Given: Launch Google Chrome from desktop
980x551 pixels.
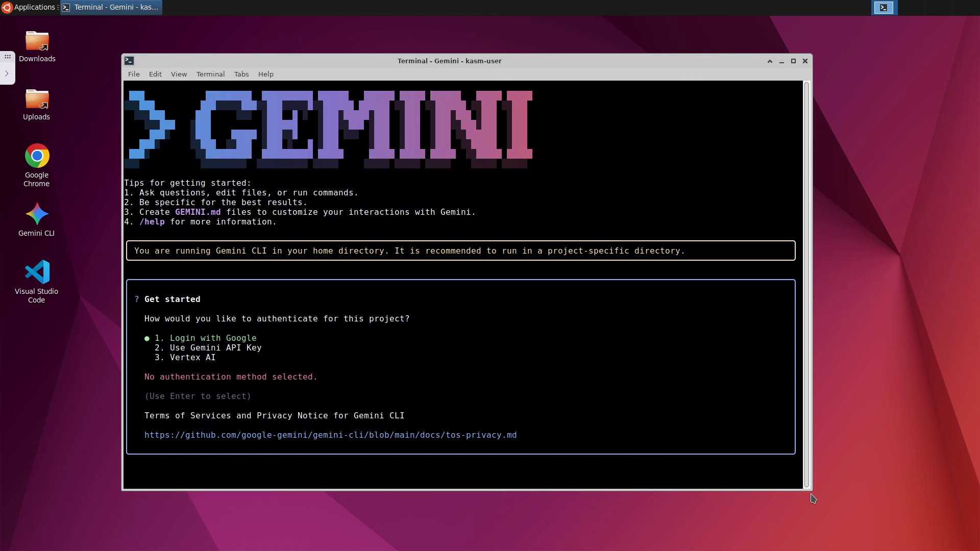Looking at the screenshot, I should click(37, 156).
